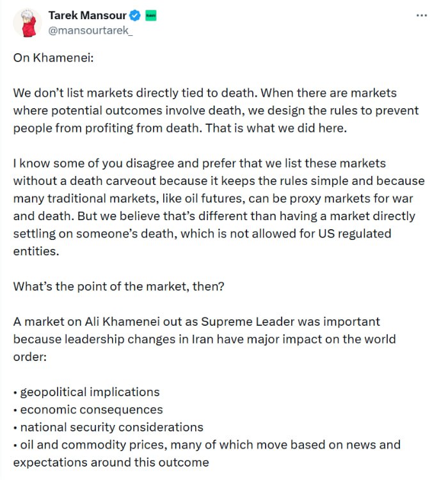Click Tarek Mansour's profile avatar
Screen dimensions: 448x480
point(27,24)
